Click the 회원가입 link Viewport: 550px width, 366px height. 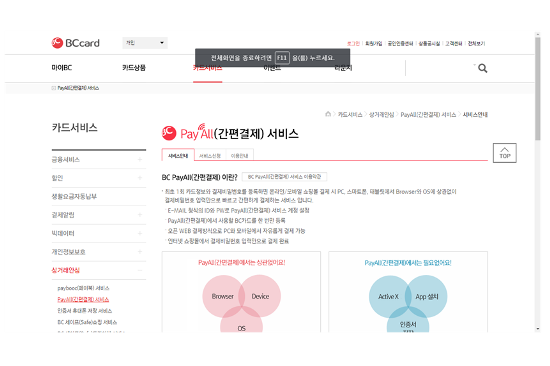(374, 44)
